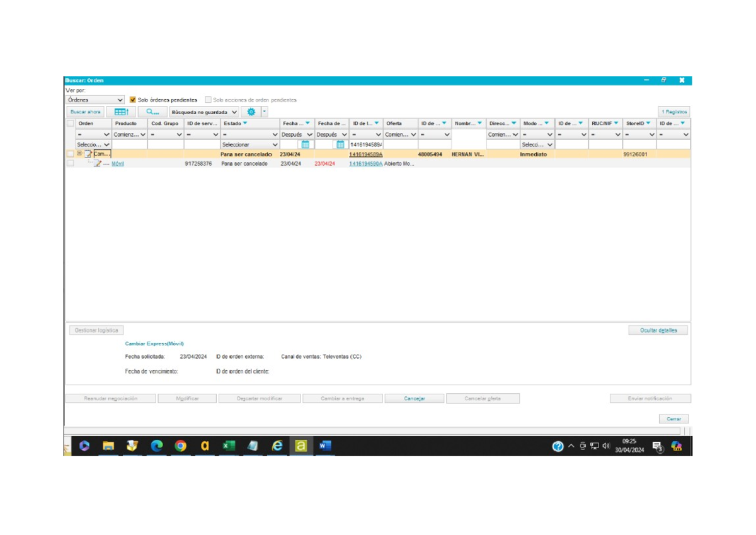Screen dimensions: 756x535
Task: Open the Móvil product link
Action: pos(118,163)
